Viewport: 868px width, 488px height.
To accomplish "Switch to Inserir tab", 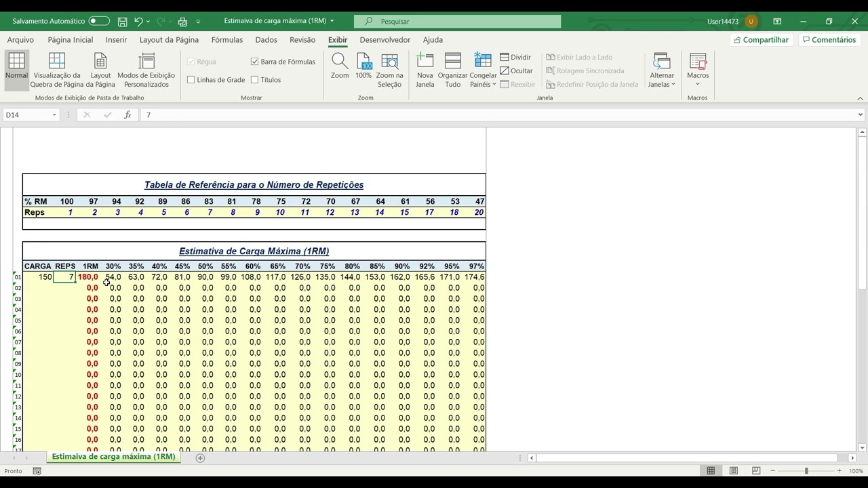I will pos(116,40).
